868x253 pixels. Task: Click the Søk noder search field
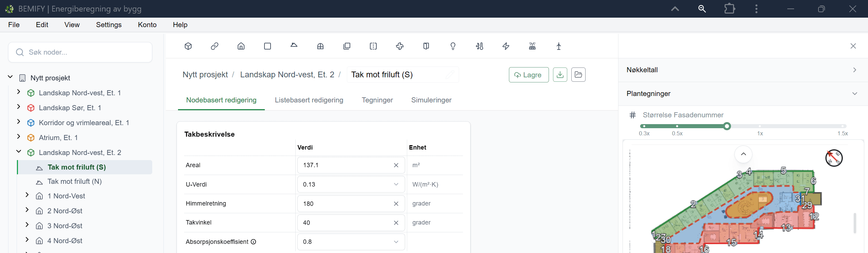(x=80, y=52)
